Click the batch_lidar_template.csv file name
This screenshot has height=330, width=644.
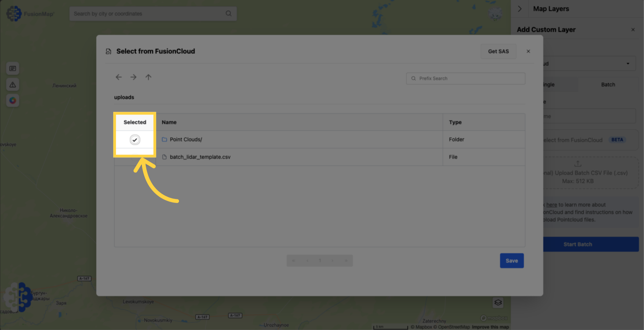200,157
